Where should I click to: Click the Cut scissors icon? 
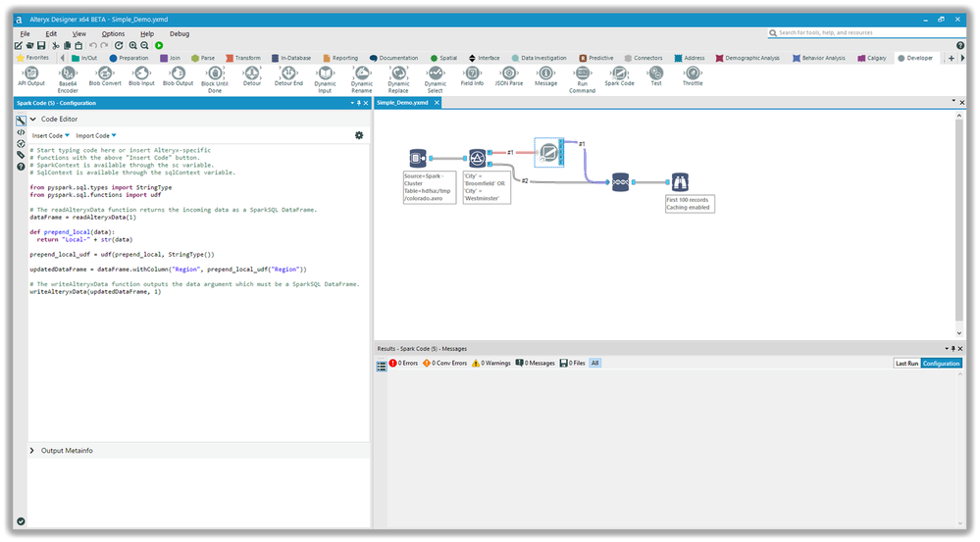56,46
